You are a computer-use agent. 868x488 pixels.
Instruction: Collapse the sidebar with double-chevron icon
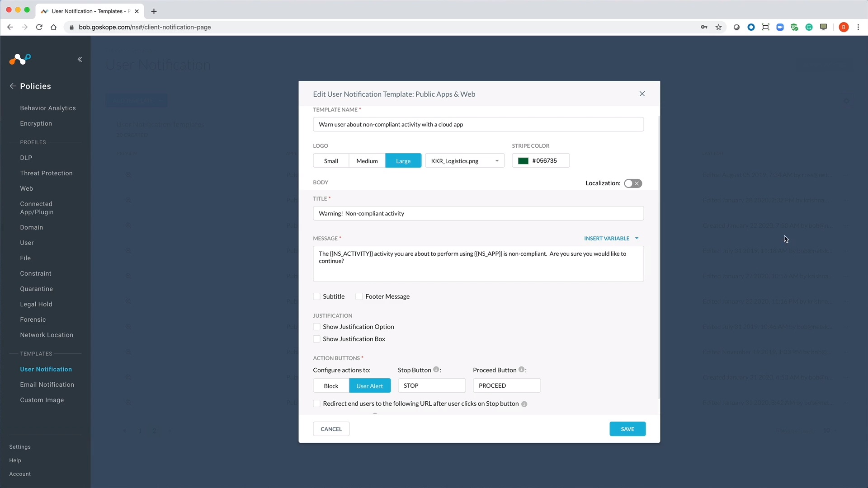click(x=80, y=59)
